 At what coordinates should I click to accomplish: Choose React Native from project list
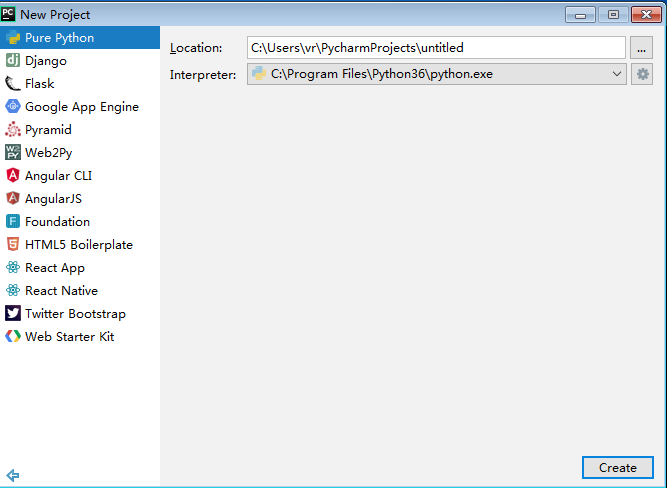point(61,291)
